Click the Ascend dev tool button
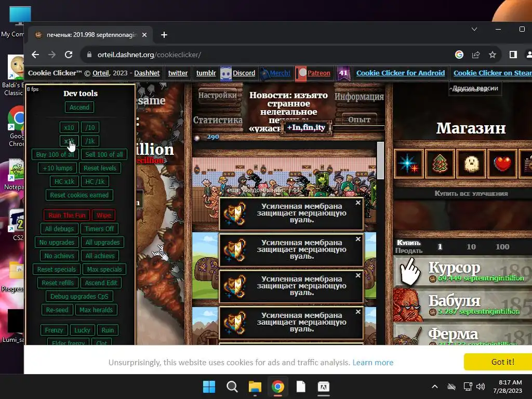The image size is (532, 399). point(79,107)
